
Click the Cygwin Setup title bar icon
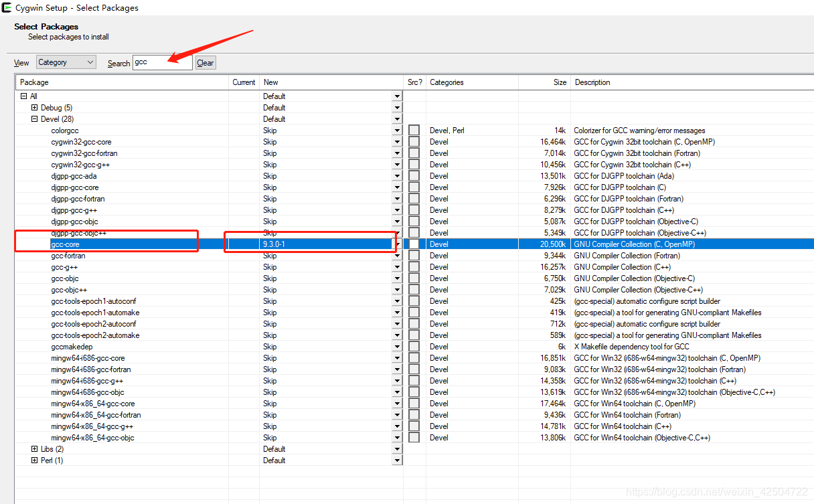(x=7, y=8)
